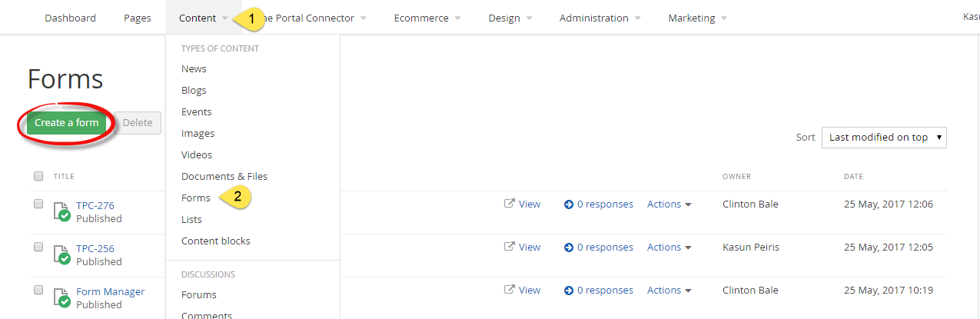Check the Form Manager row checkbox
The height and width of the screenshot is (319, 980).
click(38, 290)
